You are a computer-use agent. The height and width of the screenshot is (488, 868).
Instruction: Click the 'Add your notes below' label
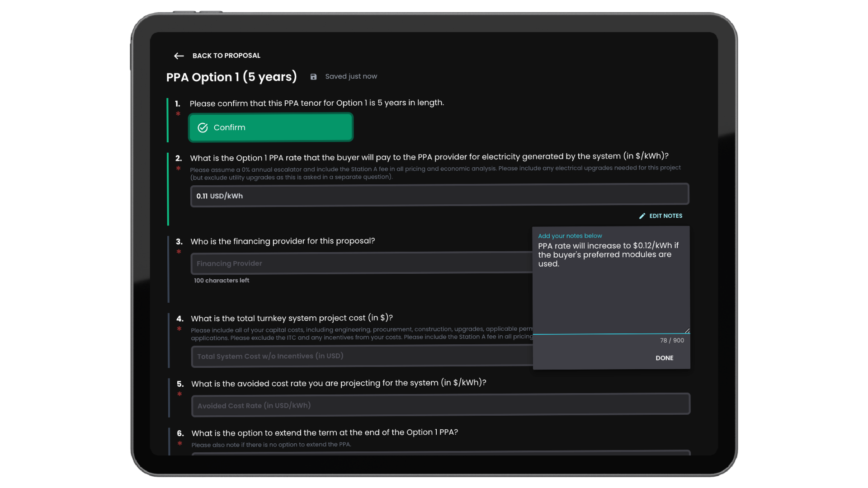click(570, 236)
